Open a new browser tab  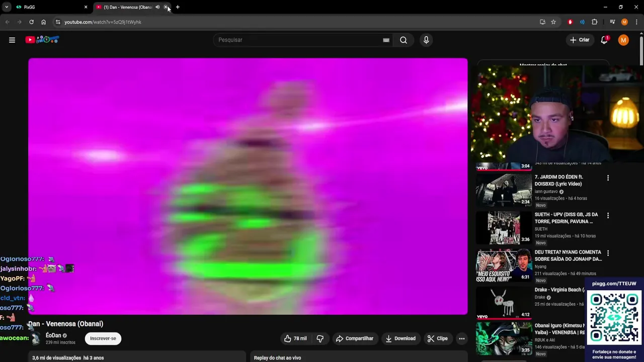pyautogui.click(x=178, y=7)
